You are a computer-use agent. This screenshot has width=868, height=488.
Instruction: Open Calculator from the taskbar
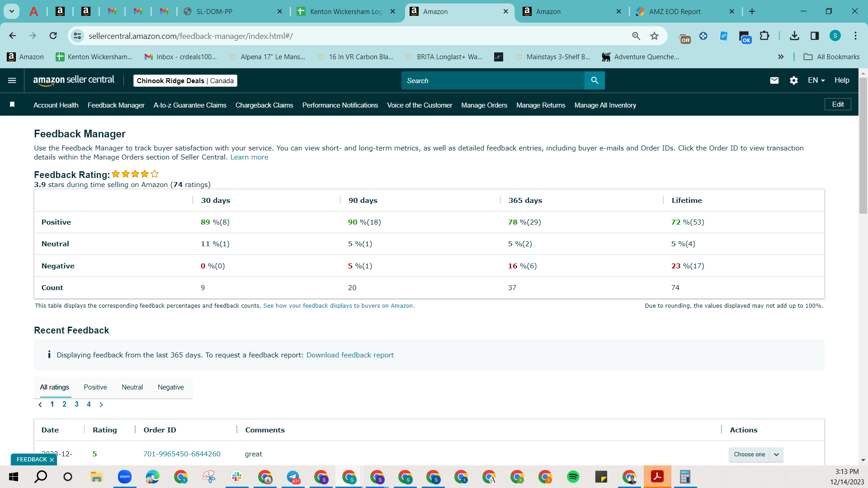[685, 477]
